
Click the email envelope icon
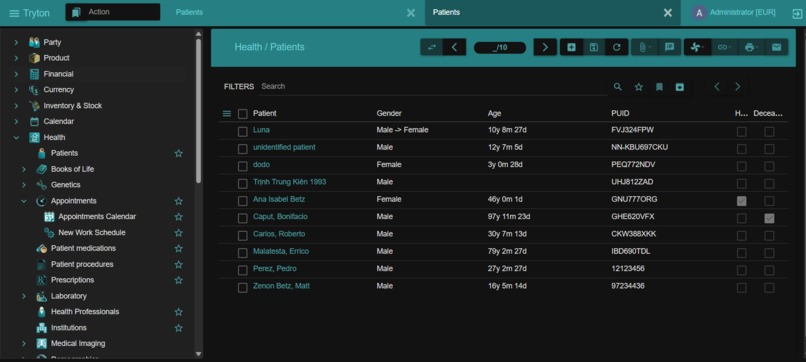click(776, 47)
